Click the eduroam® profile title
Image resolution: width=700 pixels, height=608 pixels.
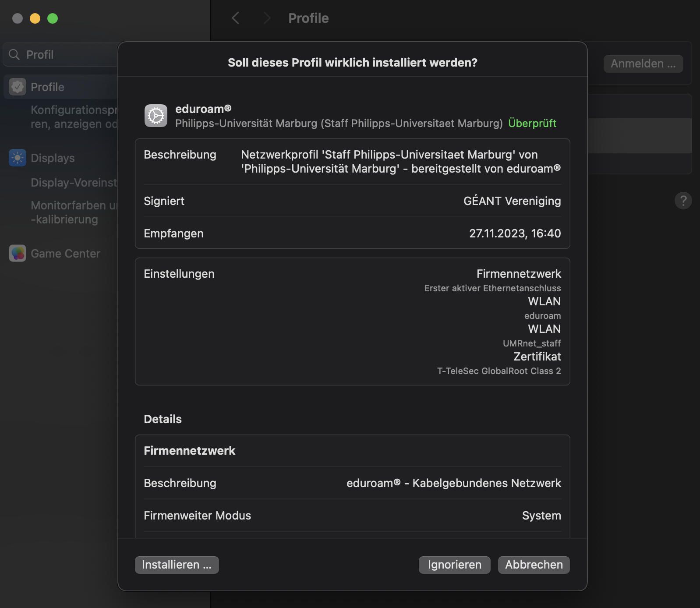pos(203,109)
